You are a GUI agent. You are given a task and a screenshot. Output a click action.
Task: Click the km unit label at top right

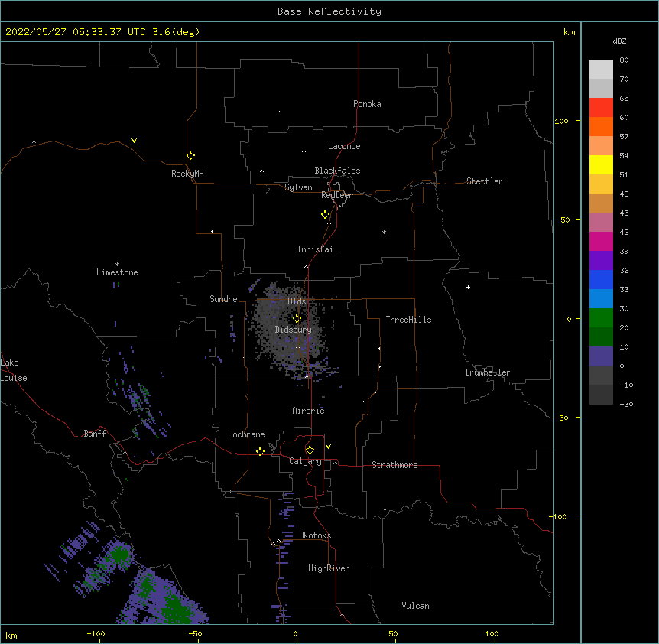(569, 32)
